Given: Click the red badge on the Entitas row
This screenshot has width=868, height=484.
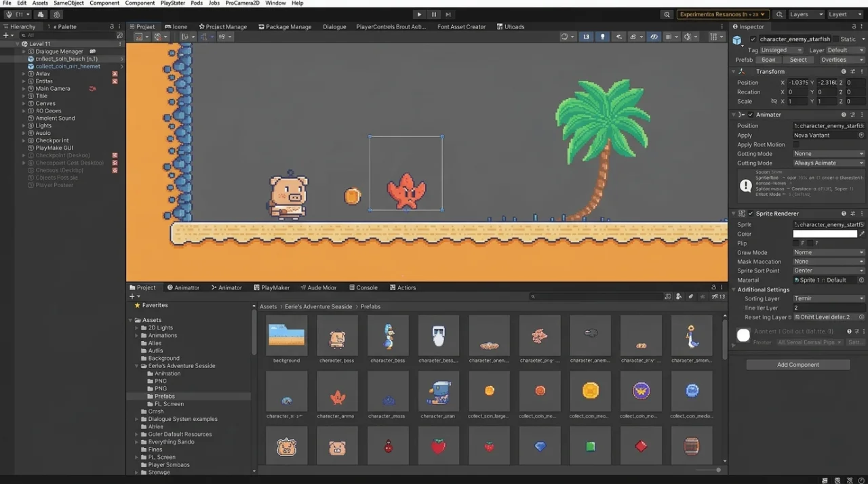Looking at the screenshot, I should (115, 81).
